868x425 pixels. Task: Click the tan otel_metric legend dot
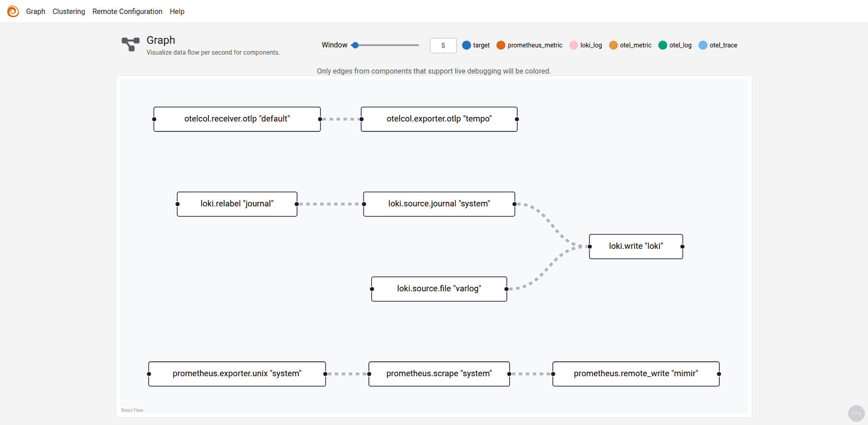[x=613, y=45]
